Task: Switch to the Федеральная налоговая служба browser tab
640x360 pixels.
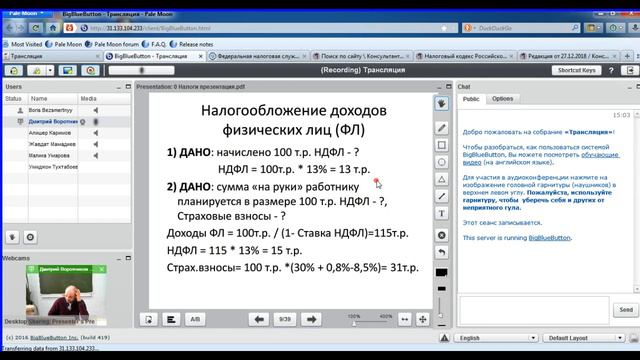Action: coord(258,56)
